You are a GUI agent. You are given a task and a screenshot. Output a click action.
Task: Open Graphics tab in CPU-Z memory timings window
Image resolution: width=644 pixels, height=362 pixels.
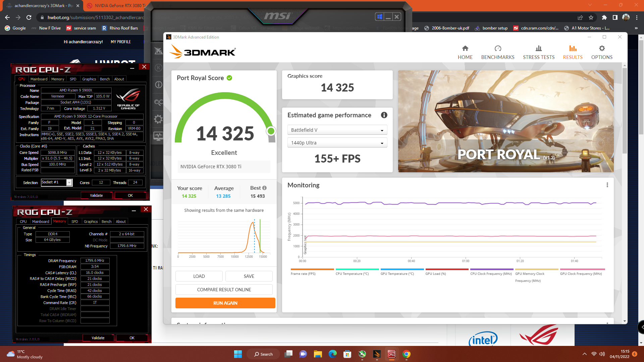pos(91,222)
